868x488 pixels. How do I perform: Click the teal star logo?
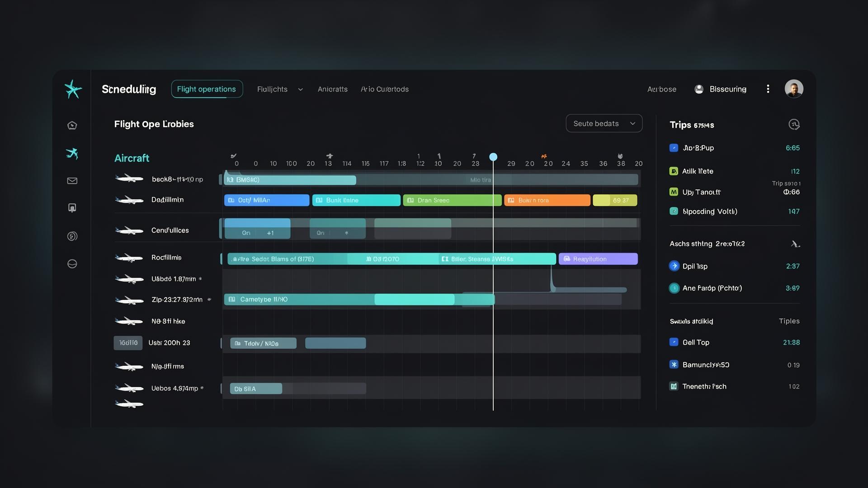point(73,89)
